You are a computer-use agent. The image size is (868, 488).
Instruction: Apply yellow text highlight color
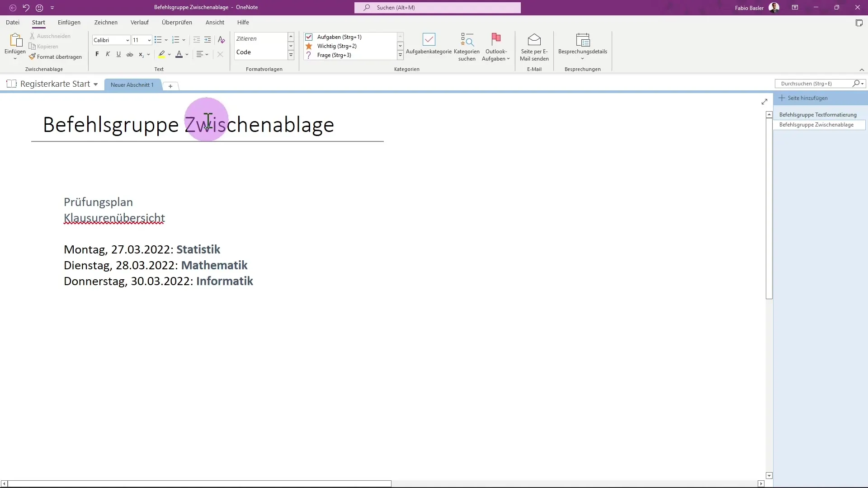point(161,54)
